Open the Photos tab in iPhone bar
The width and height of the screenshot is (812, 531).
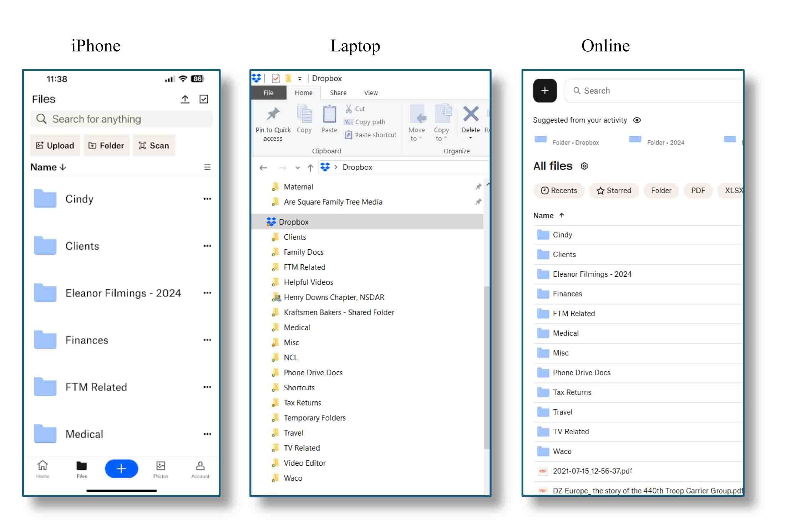click(x=161, y=469)
